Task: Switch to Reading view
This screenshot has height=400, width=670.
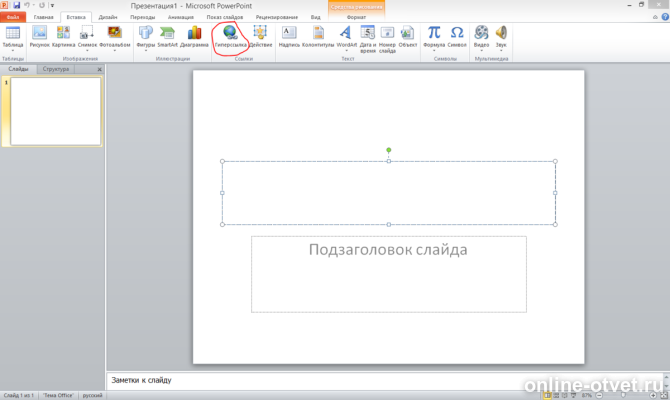Action: tap(564, 395)
